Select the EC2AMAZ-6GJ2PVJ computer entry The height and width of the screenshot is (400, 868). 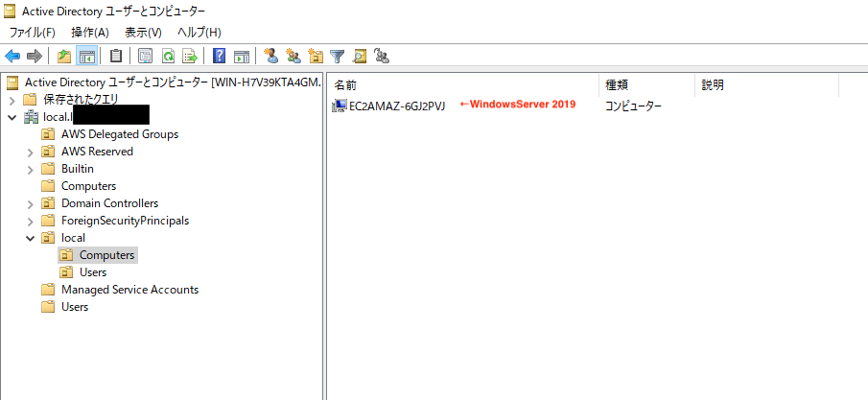[397, 106]
